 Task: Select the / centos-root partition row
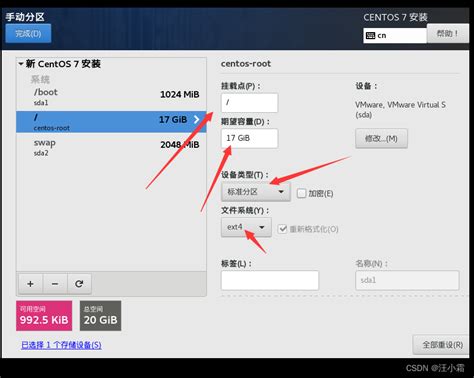coord(111,122)
